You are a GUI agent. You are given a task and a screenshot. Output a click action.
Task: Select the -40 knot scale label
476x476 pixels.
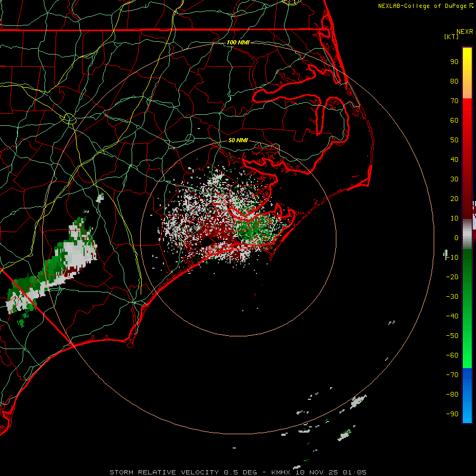(452, 316)
